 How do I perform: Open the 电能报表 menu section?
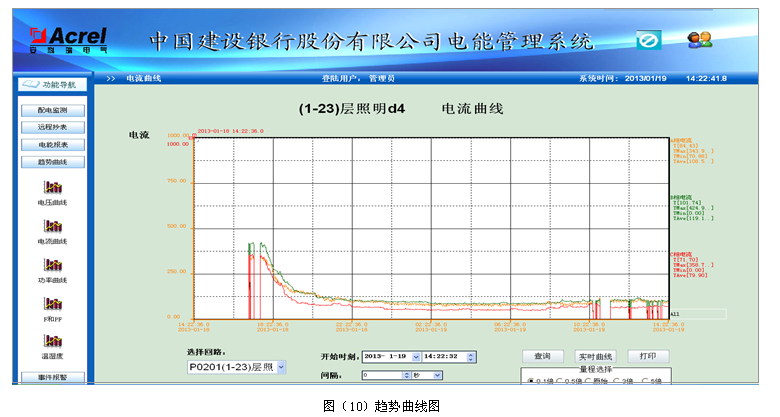[x=53, y=145]
